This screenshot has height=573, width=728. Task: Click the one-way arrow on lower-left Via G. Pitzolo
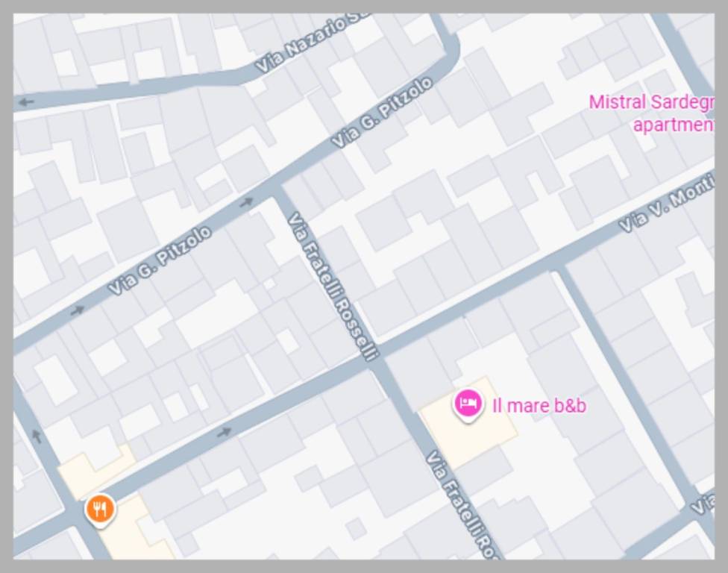click(78, 310)
